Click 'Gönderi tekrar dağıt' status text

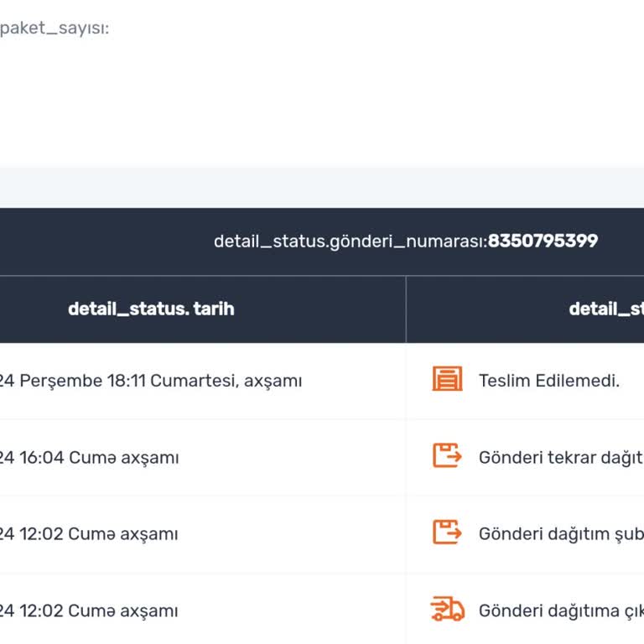tap(561, 458)
